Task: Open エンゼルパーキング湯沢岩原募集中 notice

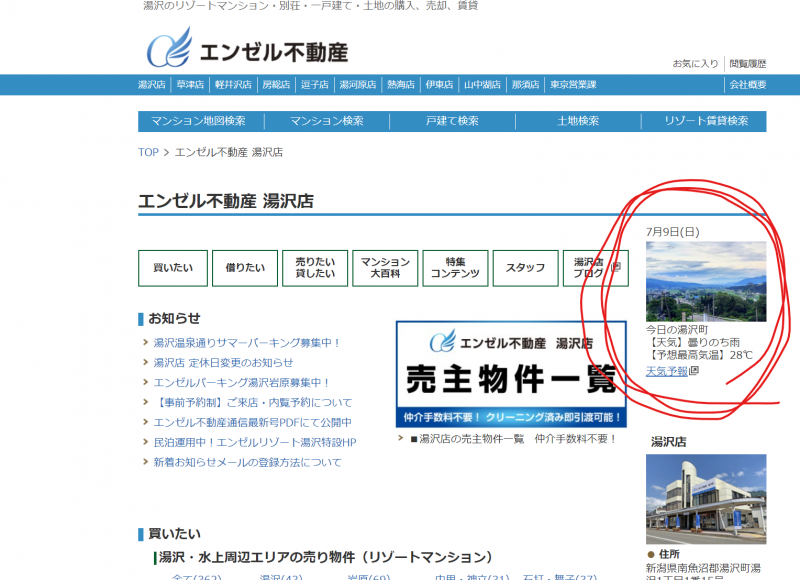Action: (242, 383)
